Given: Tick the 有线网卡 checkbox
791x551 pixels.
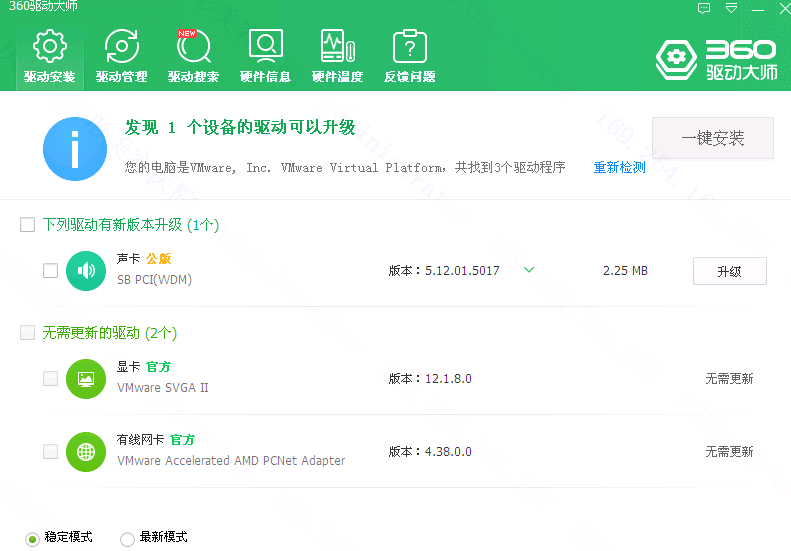Looking at the screenshot, I should pyautogui.click(x=50, y=451).
